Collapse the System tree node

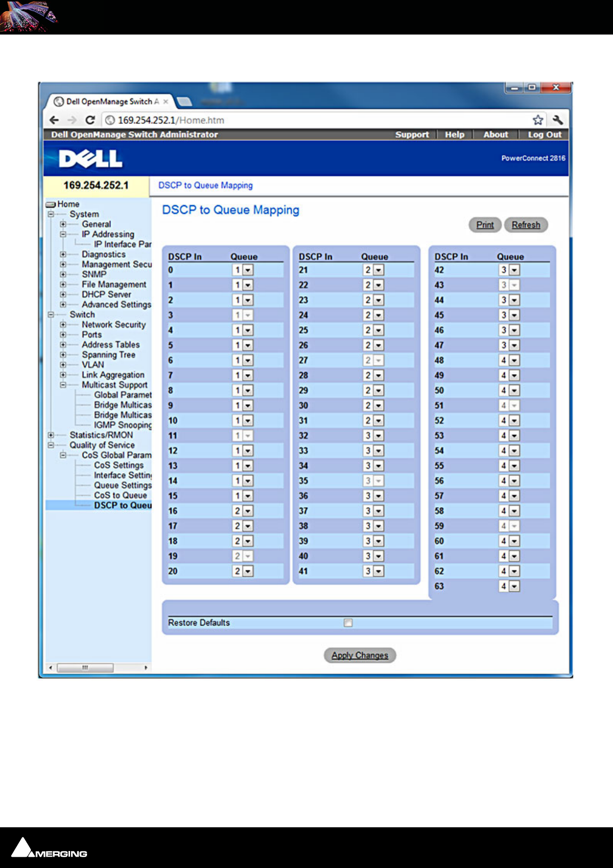click(51, 214)
